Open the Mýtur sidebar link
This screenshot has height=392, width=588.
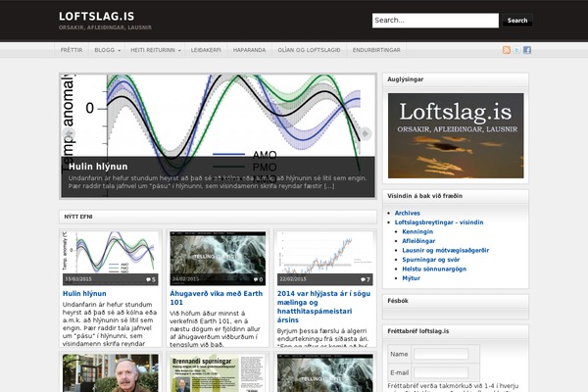[x=411, y=278]
